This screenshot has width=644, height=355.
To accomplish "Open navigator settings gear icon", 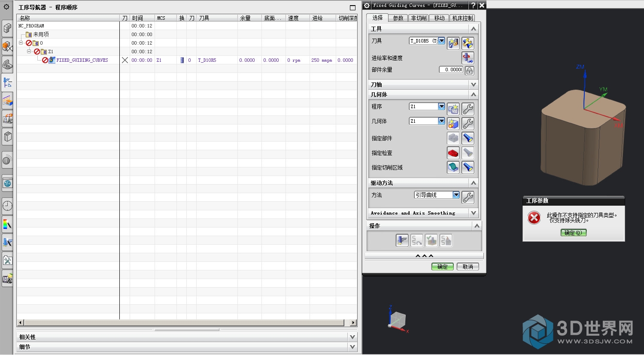I will pyautogui.click(x=6, y=7).
